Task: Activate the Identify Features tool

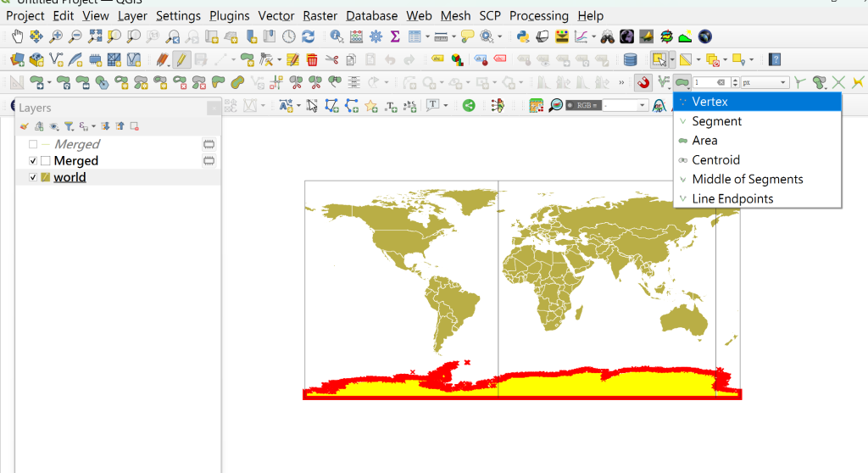Action: point(337,36)
